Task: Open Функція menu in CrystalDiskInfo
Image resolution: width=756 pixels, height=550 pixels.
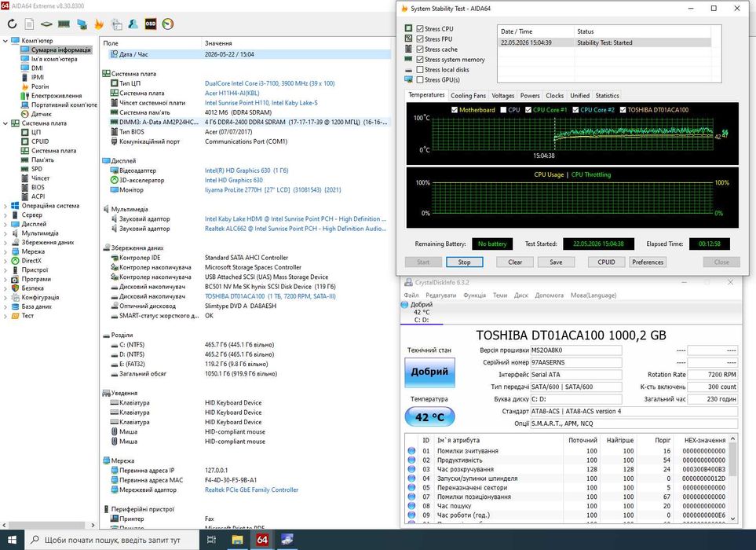Action: pyautogui.click(x=474, y=295)
